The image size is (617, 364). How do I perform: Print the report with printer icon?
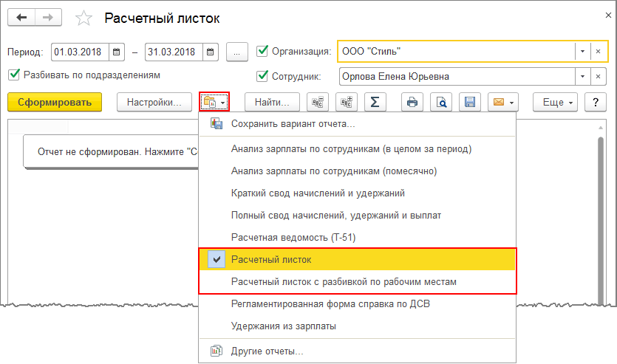[412, 102]
